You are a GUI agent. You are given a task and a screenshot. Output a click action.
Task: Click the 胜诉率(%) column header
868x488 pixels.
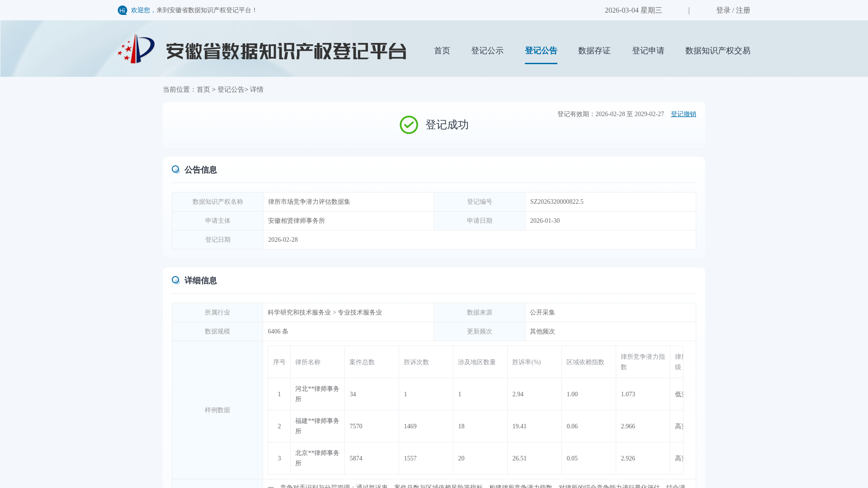[x=535, y=362]
